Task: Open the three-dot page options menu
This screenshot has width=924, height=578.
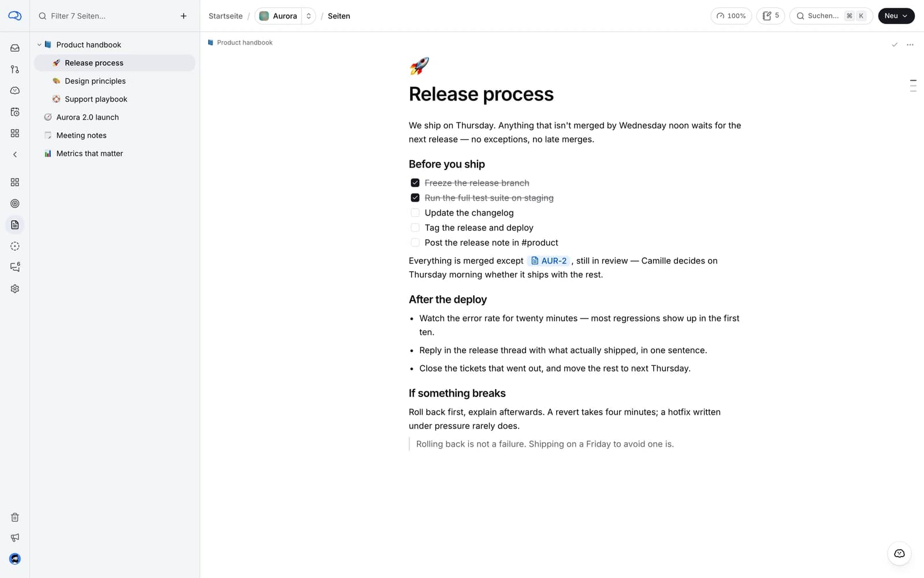Action: tap(910, 45)
